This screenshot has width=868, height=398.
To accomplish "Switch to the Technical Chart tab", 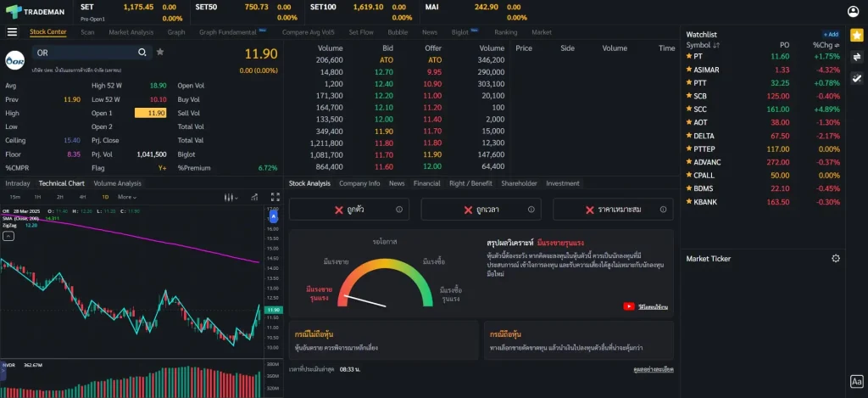I will (x=61, y=183).
